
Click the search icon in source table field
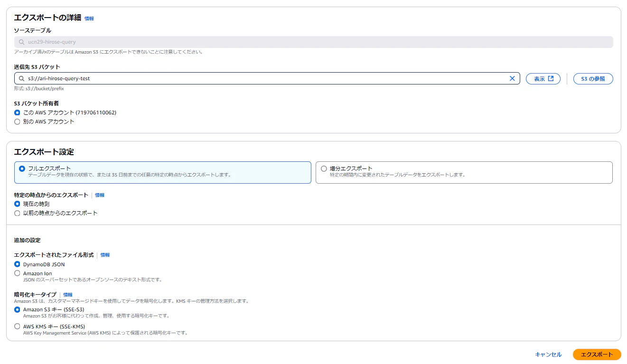(21, 42)
